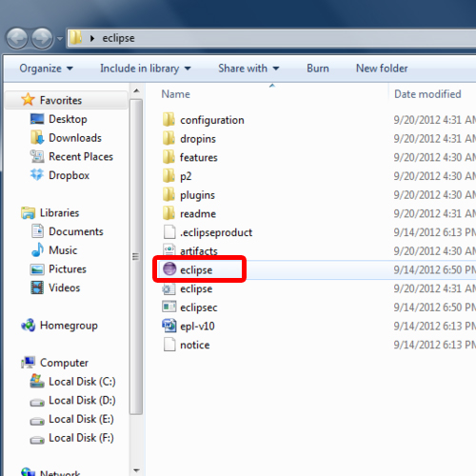The image size is (476, 476).
Task: Click the Libraries icon
Action: (x=28, y=212)
